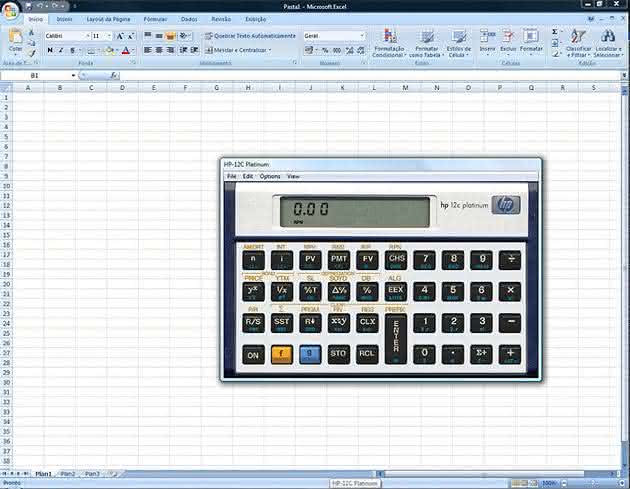Toggle the orange f shift key on the calculator
The width and height of the screenshot is (630, 489).
[281, 354]
